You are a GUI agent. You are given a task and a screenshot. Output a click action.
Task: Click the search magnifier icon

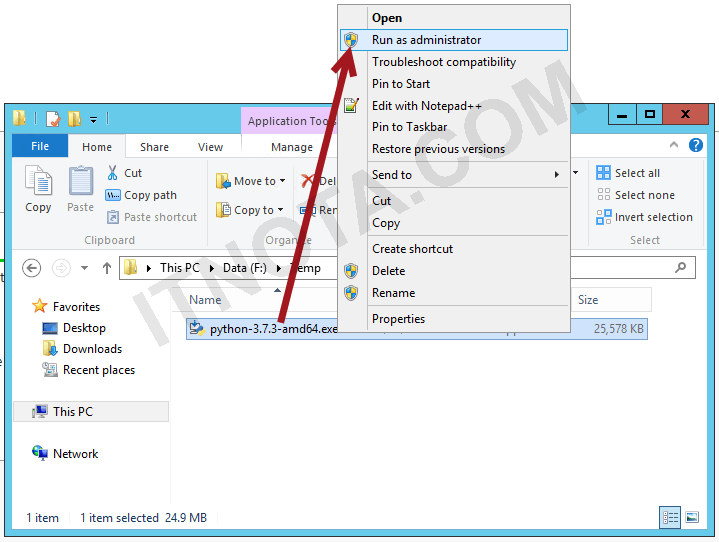[681, 267]
